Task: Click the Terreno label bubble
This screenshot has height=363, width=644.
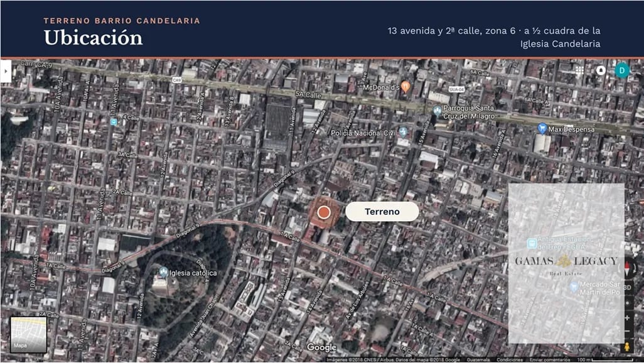Action: (x=382, y=211)
